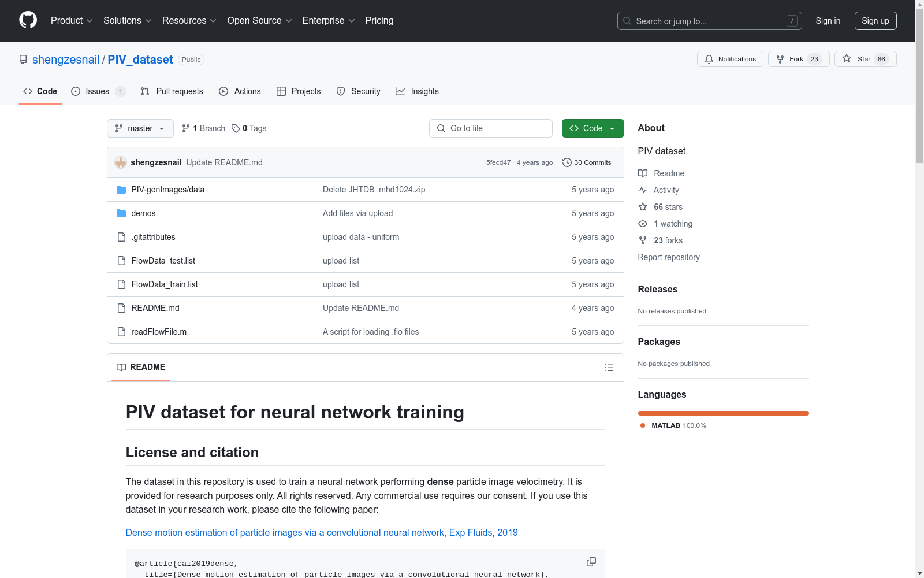The height and width of the screenshot is (578, 924).
Task: Click the repository icon beside shengzesnail
Action: click(x=23, y=60)
